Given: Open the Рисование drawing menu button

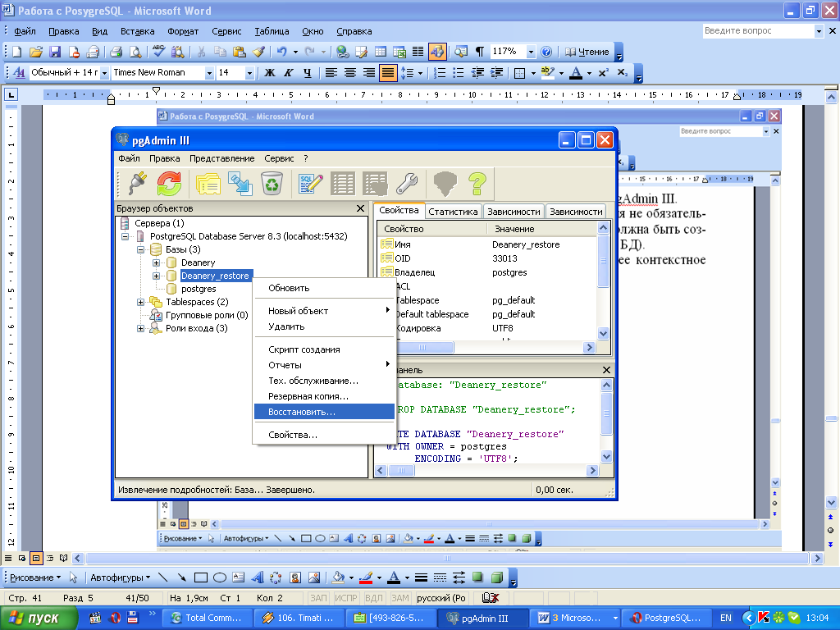Looking at the screenshot, I should [35, 577].
